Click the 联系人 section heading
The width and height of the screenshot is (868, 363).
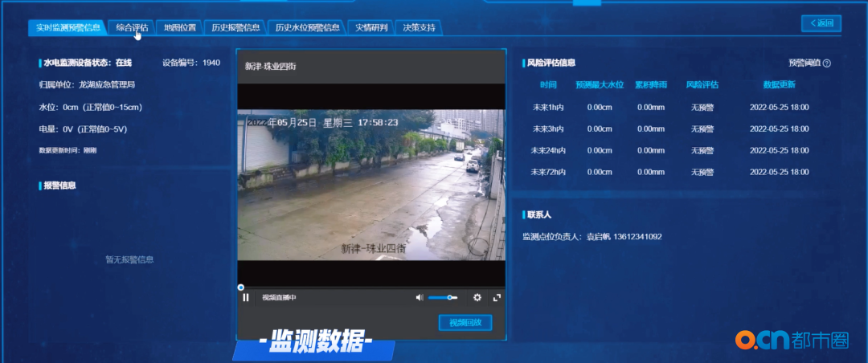point(539,214)
